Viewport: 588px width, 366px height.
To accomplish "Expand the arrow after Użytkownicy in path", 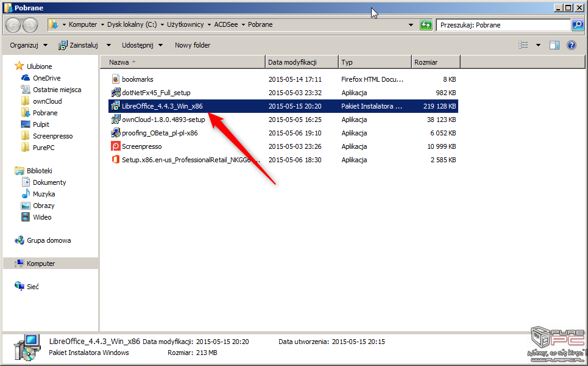I will (209, 25).
